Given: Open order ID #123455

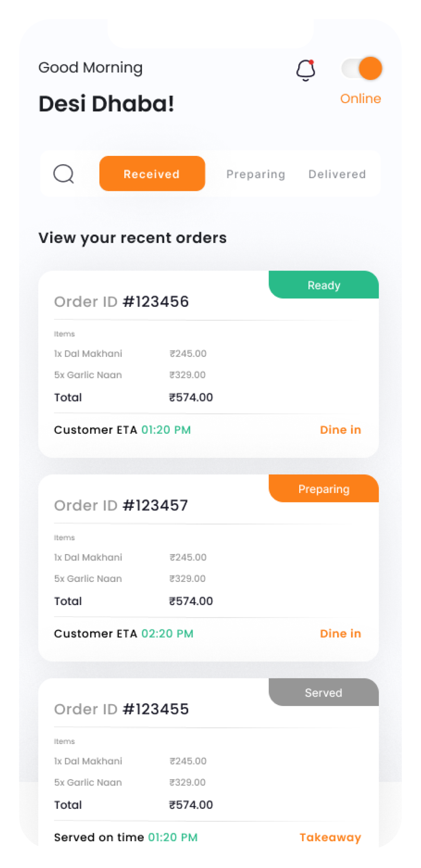Looking at the screenshot, I should coord(121,709).
